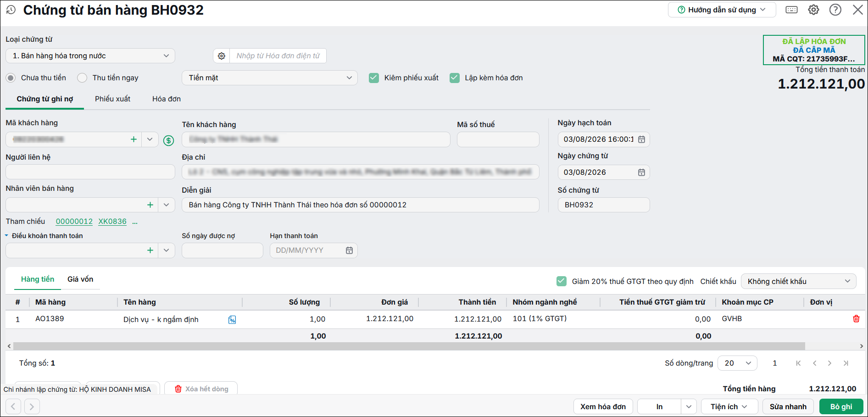
Task: Expand Điều khoản thanh toán dropdown arrow
Action: click(x=167, y=250)
